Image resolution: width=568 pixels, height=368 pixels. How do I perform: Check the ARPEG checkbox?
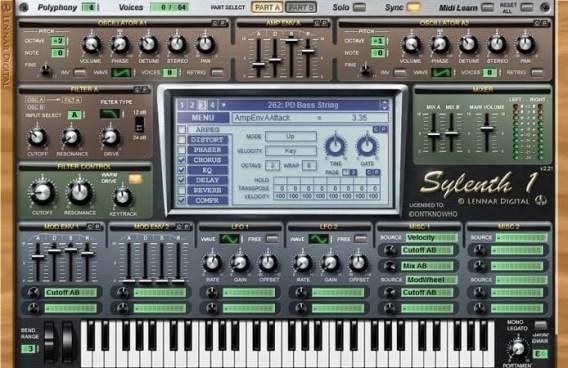tap(181, 129)
